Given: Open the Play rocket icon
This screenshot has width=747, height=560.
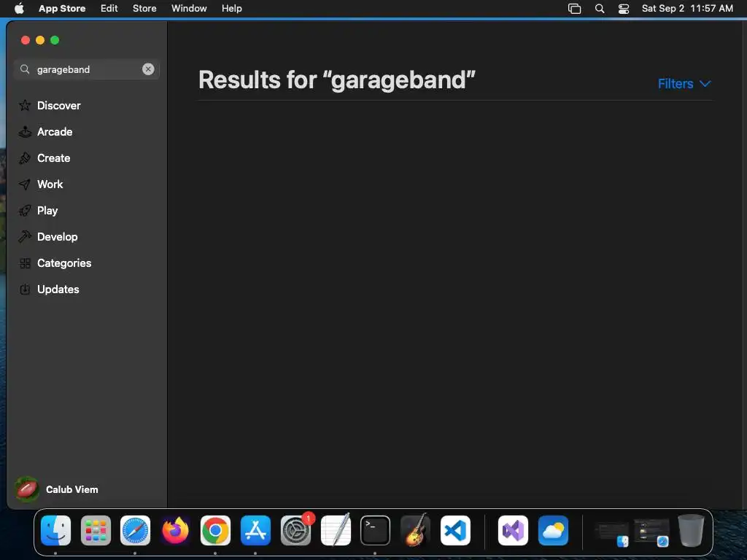Looking at the screenshot, I should (25, 211).
